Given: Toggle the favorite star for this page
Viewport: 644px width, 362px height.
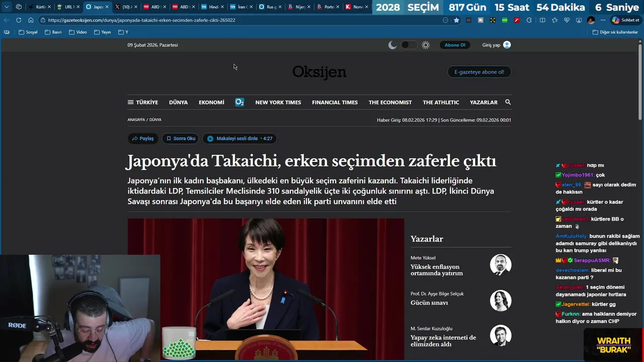Looking at the screenshot, I should 456,20.
